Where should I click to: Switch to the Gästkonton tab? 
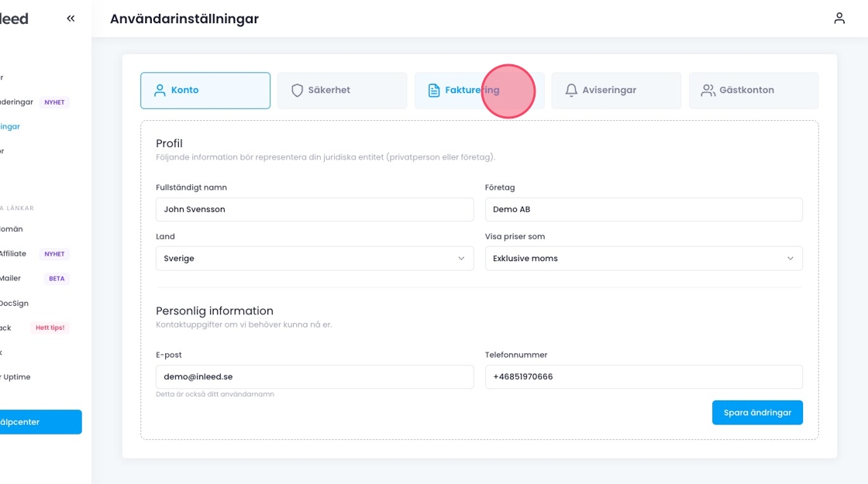[x=753, y=91]
